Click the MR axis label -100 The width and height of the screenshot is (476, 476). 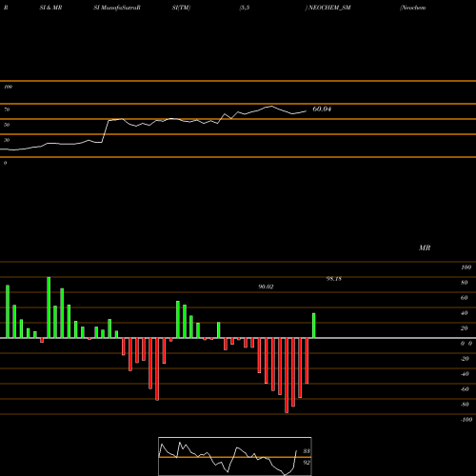coord(466,420)
